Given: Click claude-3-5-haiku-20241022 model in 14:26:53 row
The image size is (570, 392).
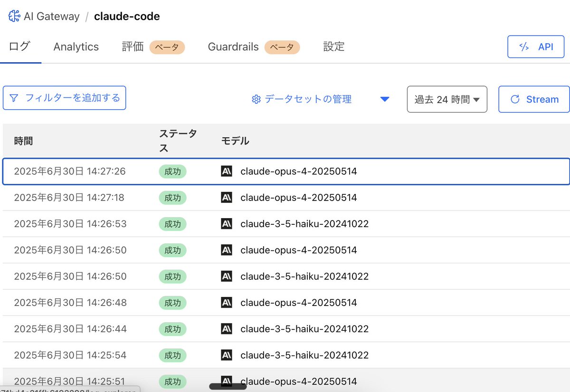Looking at the screenshot, I should [304, 223].
